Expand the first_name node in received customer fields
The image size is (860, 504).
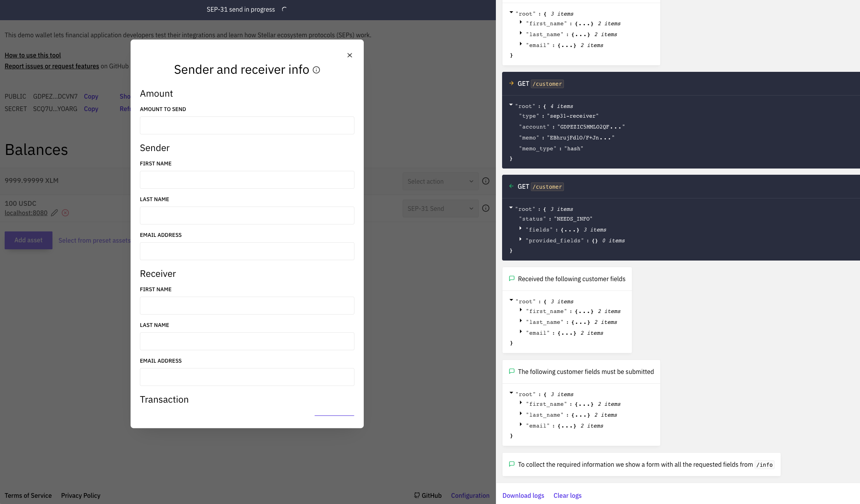[x=521, y=311]
